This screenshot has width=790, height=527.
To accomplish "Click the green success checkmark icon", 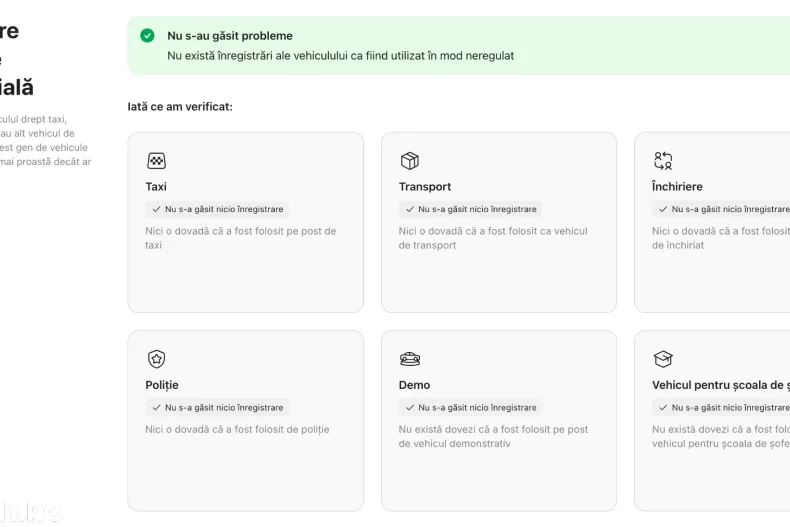I will (x=148, y=36).
